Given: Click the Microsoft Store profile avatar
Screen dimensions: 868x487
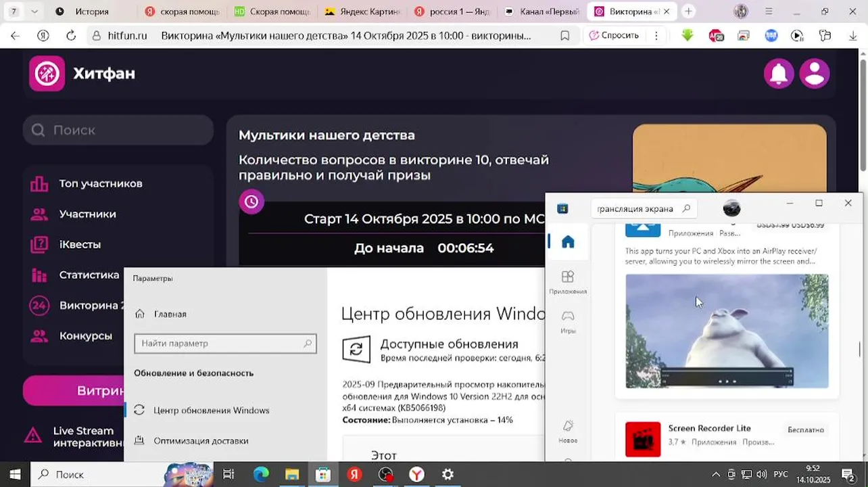Looking at the screenshot, I should (731, 208).
